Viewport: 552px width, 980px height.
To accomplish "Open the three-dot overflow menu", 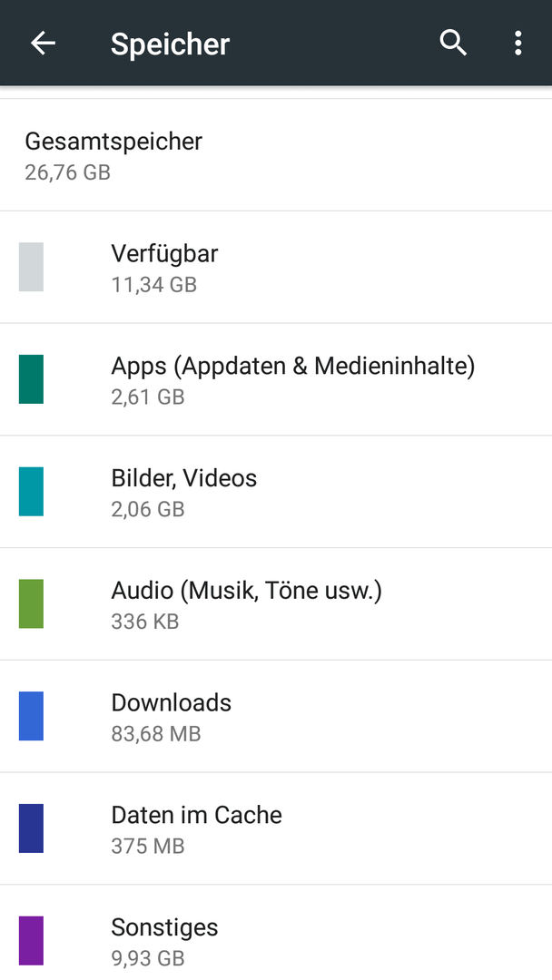I will pos(517,44).
